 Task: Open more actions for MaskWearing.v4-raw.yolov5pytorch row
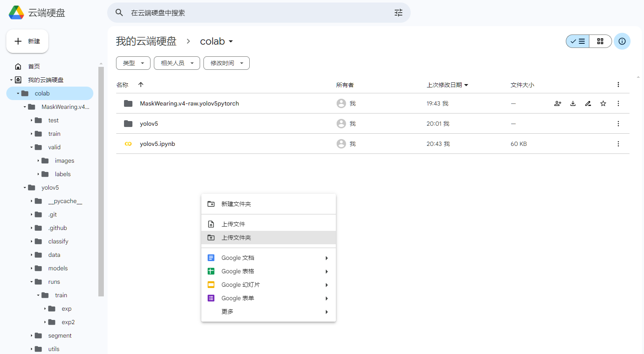point(618,103)
